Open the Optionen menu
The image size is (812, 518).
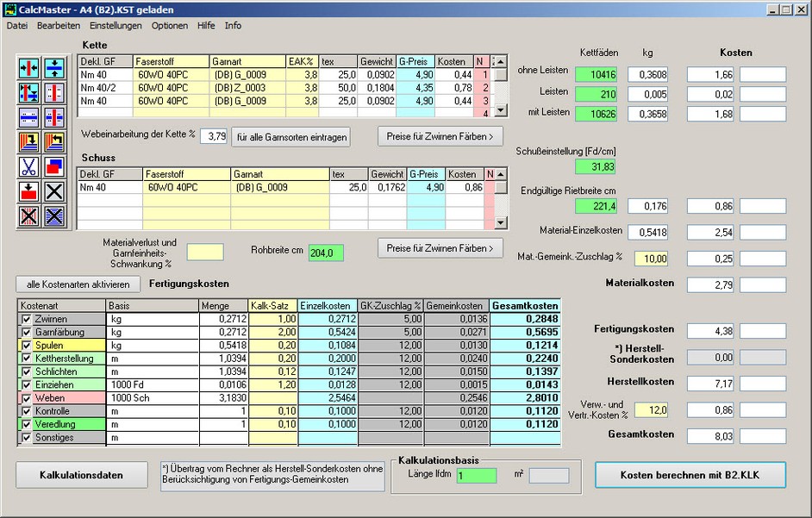pyautogui.click(x=170, y=25)
